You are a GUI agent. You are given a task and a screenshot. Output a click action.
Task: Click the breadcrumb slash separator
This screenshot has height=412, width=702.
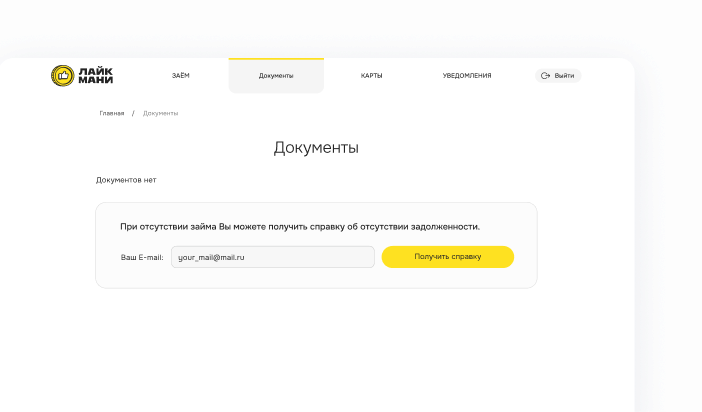tap(133, 113)
